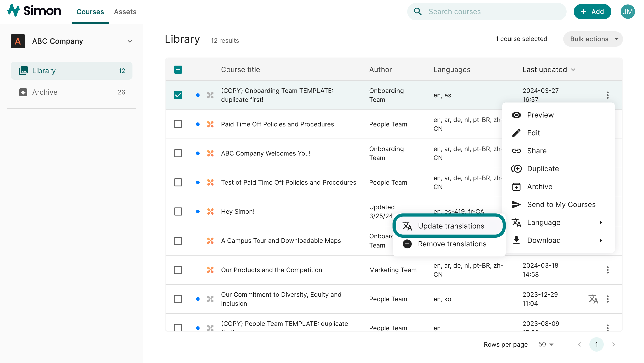Screen dimensions: 644x363
Task: Check the Our Products and the Competition checkbox
Action: click(178, 270)
